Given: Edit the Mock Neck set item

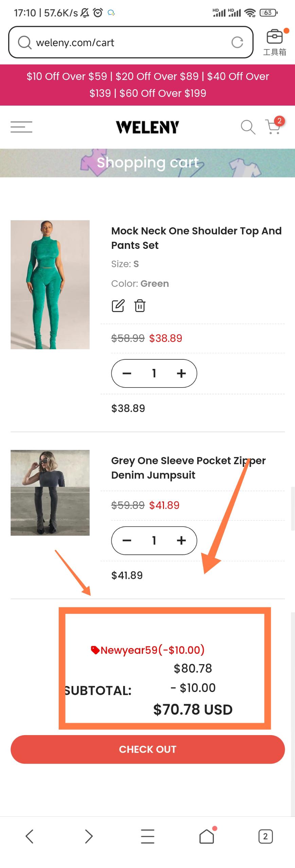Looking at the screenshot, I should (x=118, y=305).
